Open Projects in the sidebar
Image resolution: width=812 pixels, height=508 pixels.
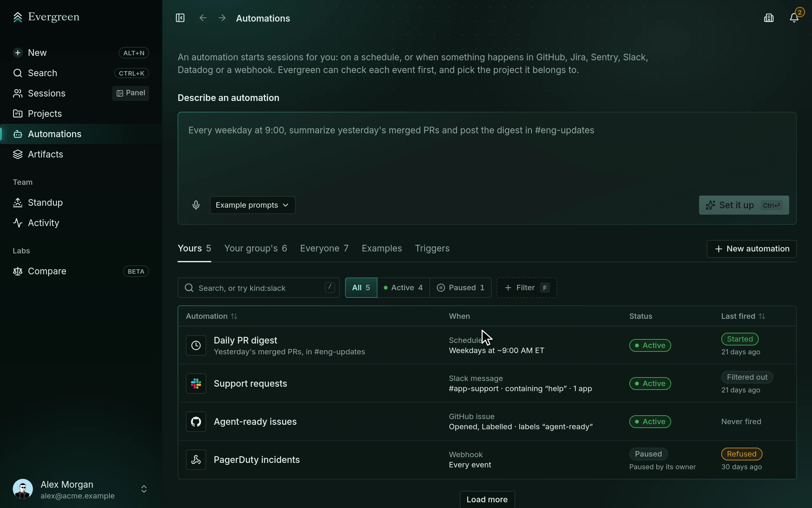click(x=81, y=114)
